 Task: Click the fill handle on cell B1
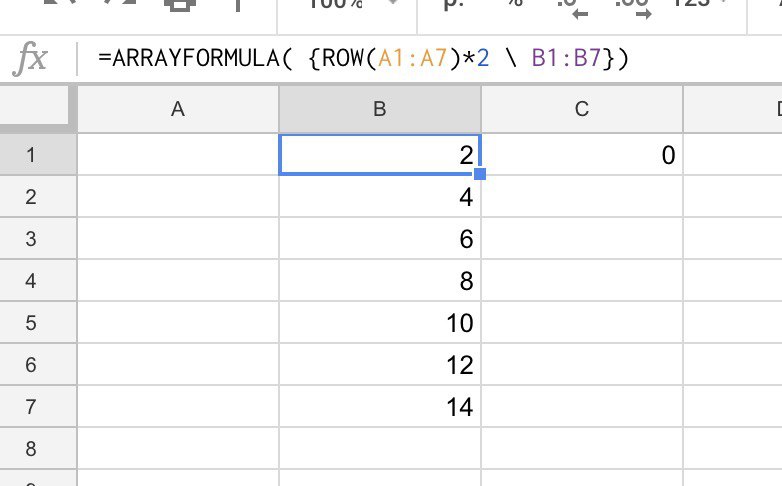[480, 174]
